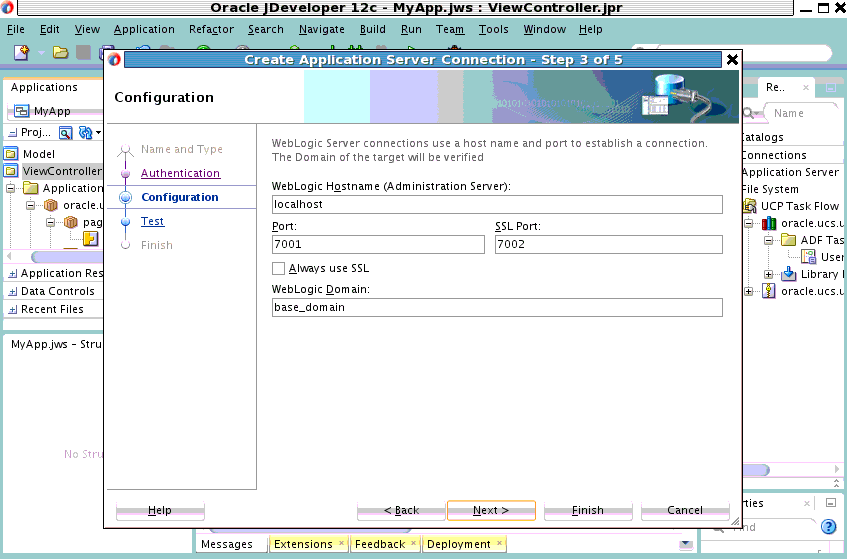Collapse the ADF Task Flows node
The width and height of the screenshot is (847, 559).
[769, 240]
